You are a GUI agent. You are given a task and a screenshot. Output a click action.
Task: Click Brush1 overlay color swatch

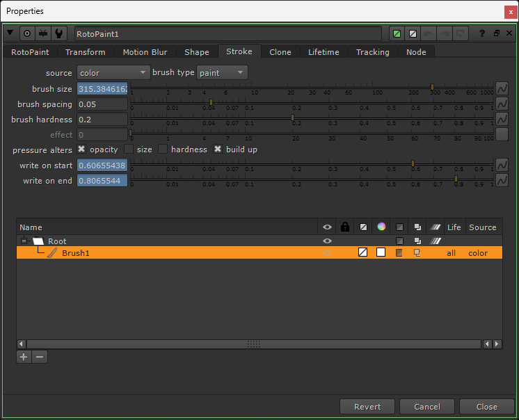pos(363,252)
